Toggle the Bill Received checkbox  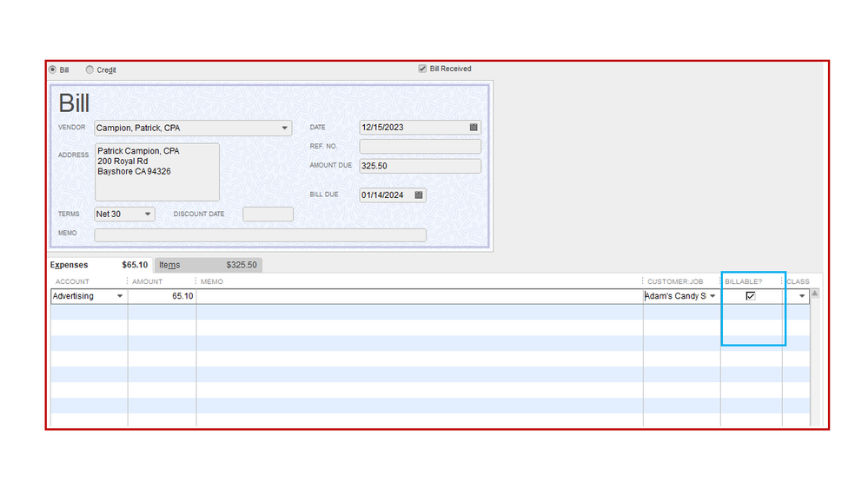pyautogui.click(x=422, y=69)
